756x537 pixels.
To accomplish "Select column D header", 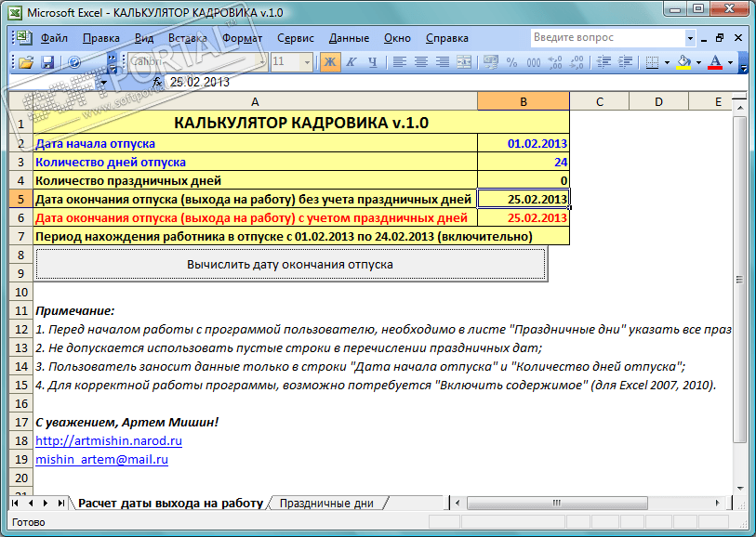I will click(x=658, y=101).
